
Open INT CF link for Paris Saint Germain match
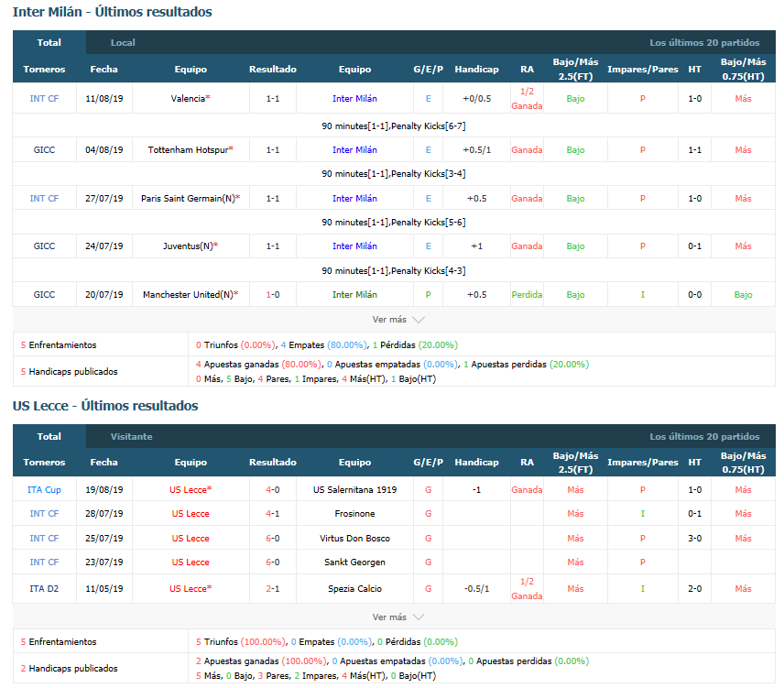pyautogui.click(x=44, y=199)
